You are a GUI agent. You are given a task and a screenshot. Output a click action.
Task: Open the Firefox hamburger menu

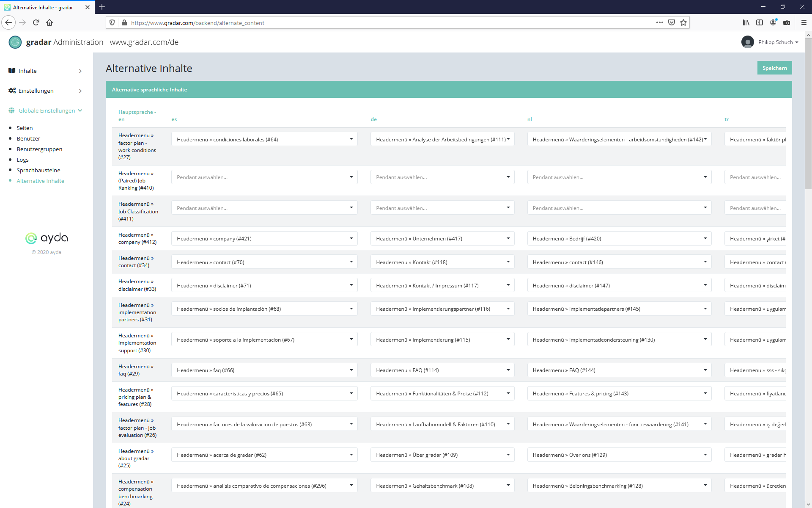coord(804,22)
